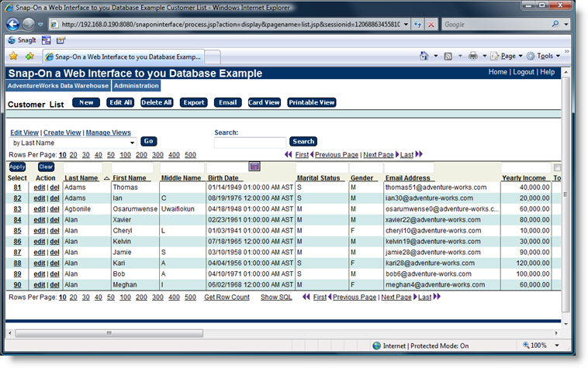
Task: Select record number 90 link
Action: pyautogui.click(x=17, y=285)
